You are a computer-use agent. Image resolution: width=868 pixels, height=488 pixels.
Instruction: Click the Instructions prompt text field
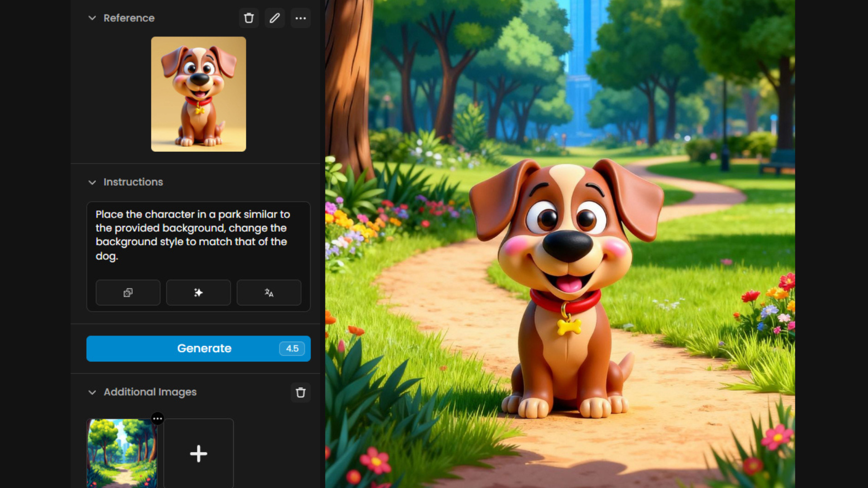[x=198, y=235]
